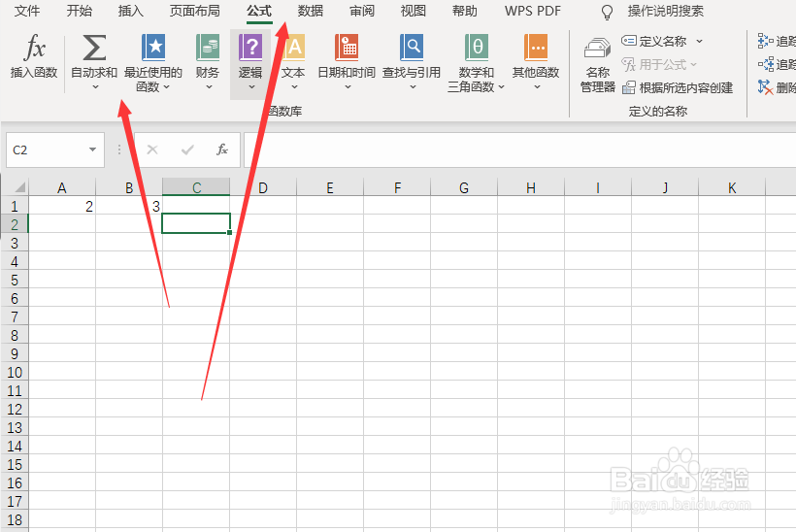The image size is (796, 532).
Task: Select cell A1 containing 2
Action: (62, 206)
